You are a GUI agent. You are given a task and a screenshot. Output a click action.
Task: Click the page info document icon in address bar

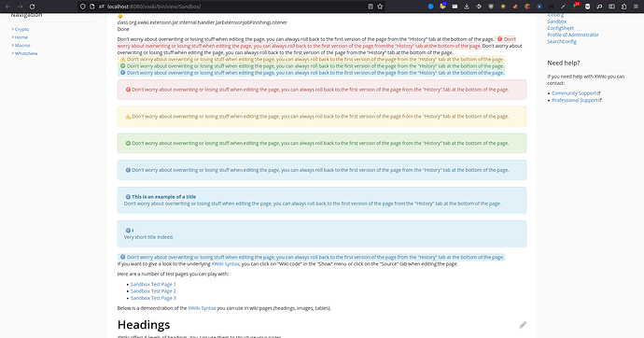tap(92, 7)
